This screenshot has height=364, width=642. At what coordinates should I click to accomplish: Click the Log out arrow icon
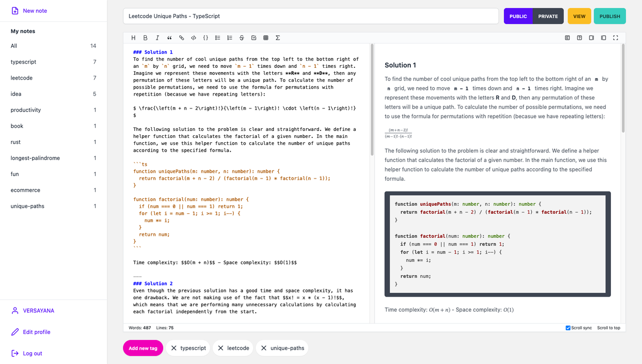(x=15, y=353)
